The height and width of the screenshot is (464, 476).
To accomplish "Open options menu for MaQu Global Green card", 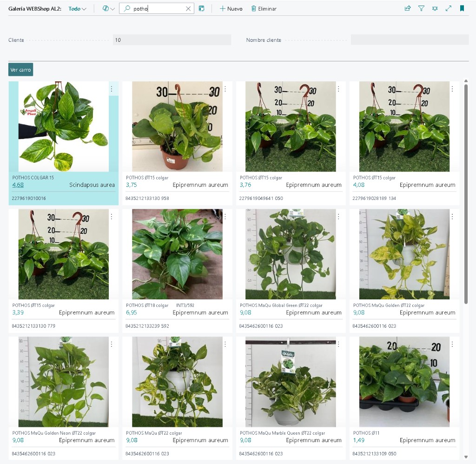I will [x=339, y=216].
